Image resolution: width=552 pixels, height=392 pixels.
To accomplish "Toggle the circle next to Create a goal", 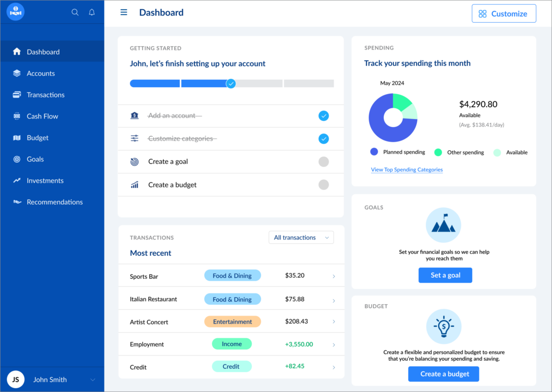I will point(323,162).
